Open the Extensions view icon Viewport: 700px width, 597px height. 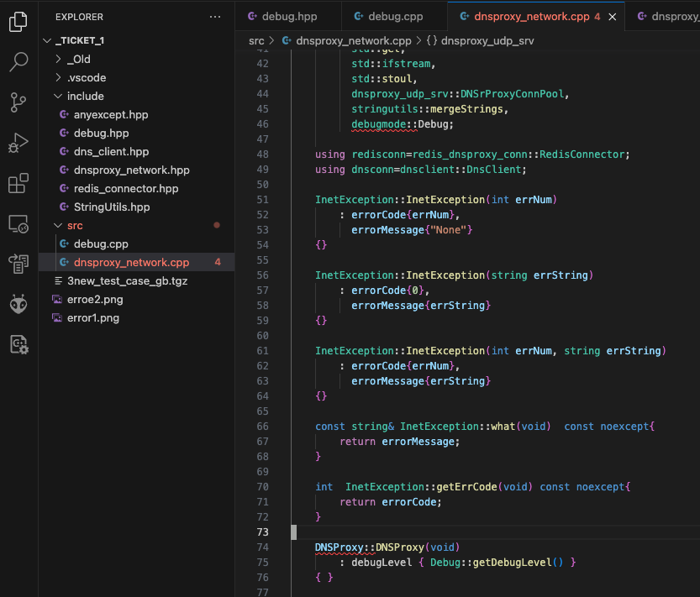(18, 181)
